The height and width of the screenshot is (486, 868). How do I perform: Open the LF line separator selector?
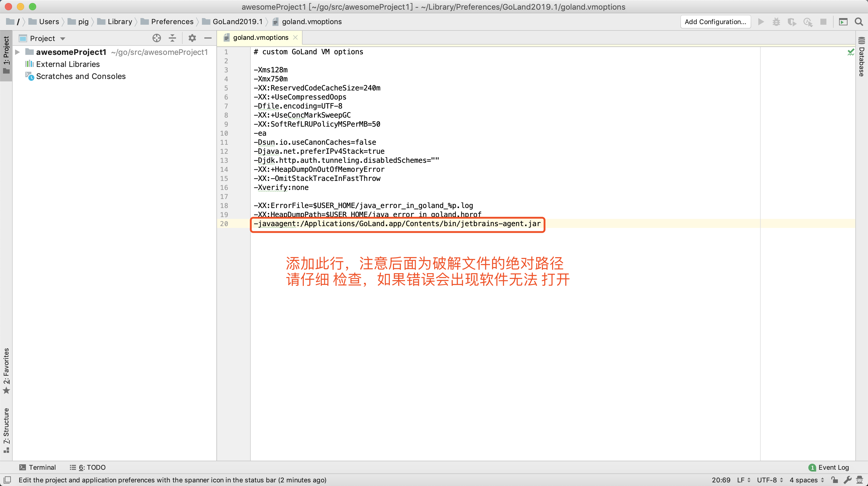[744, 480]
